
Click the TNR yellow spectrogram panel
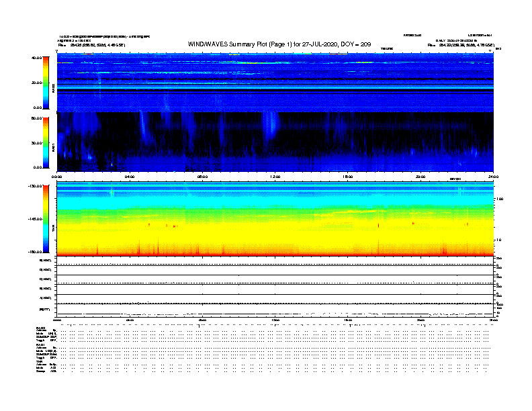tap(275, 218)
